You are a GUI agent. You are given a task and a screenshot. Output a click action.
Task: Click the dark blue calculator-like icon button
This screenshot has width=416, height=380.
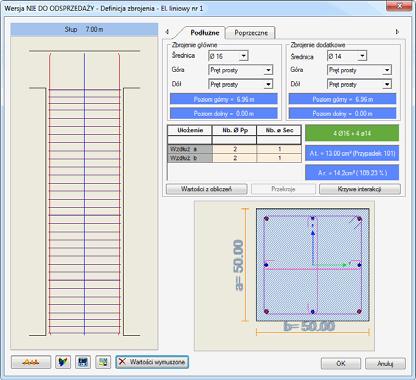[83, 362]
